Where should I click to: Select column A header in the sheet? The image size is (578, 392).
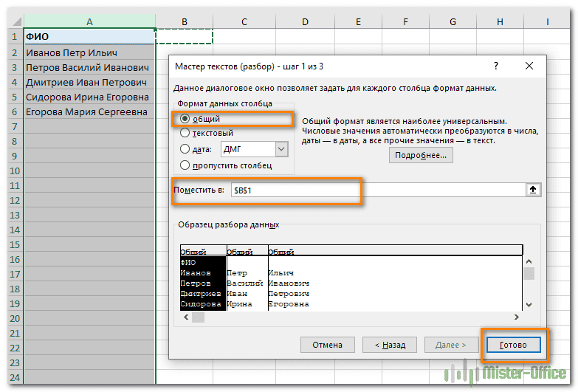[x=89, y=22]
